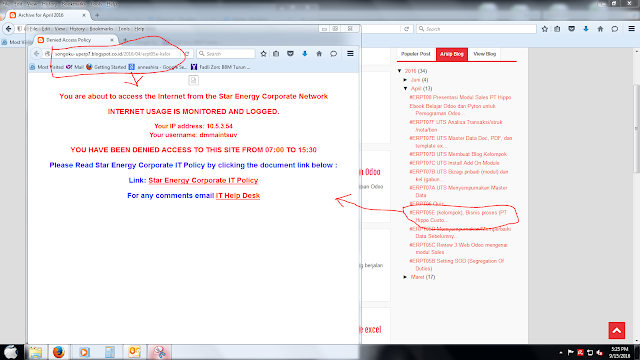Viewport: 640px width, 360px height.
Task: Close Denied Access Policy tab
Action: coord(112,40)
